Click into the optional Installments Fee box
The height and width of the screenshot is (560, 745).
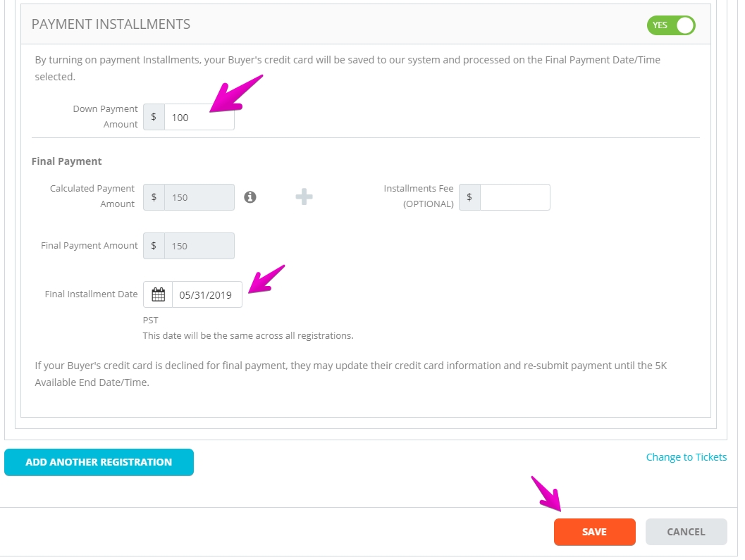coord(515,197)
